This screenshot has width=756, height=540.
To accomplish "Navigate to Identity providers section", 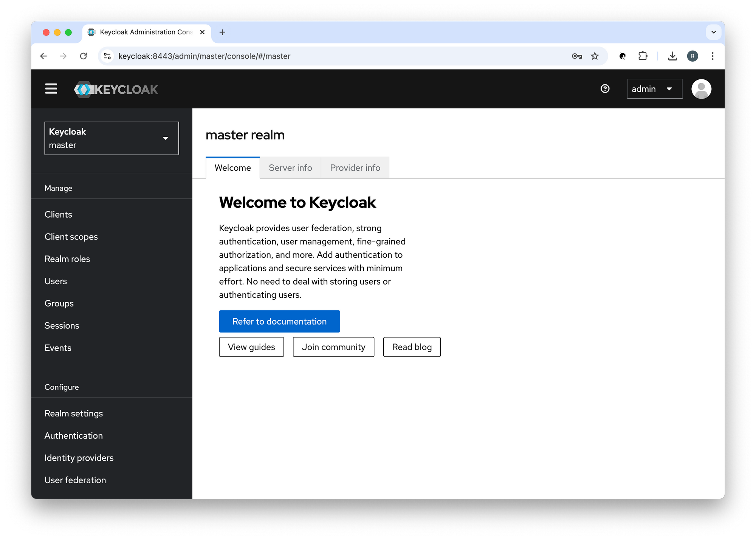I will point(79,458).
